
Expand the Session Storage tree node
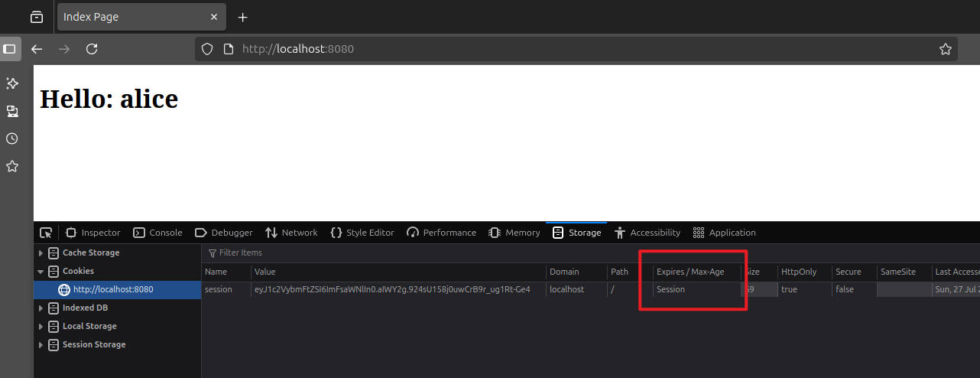tap(41, 345)
